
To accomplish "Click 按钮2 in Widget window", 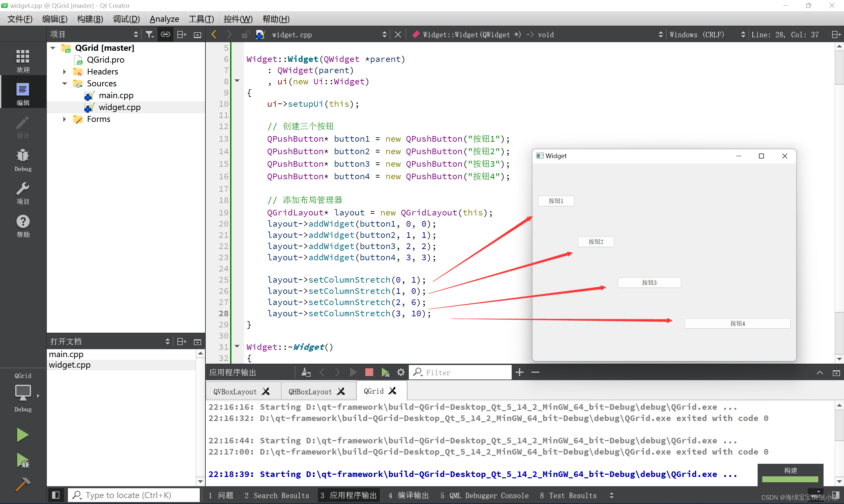I will click(596, 241).
